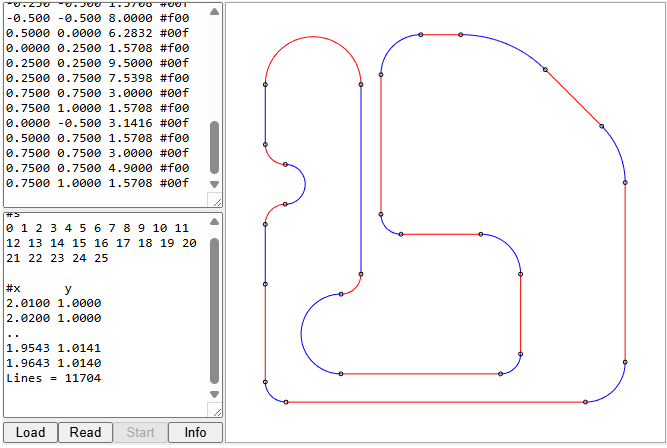Click the small blue semicircle notch on the left shape
The image size is (667, 448).
305,184
